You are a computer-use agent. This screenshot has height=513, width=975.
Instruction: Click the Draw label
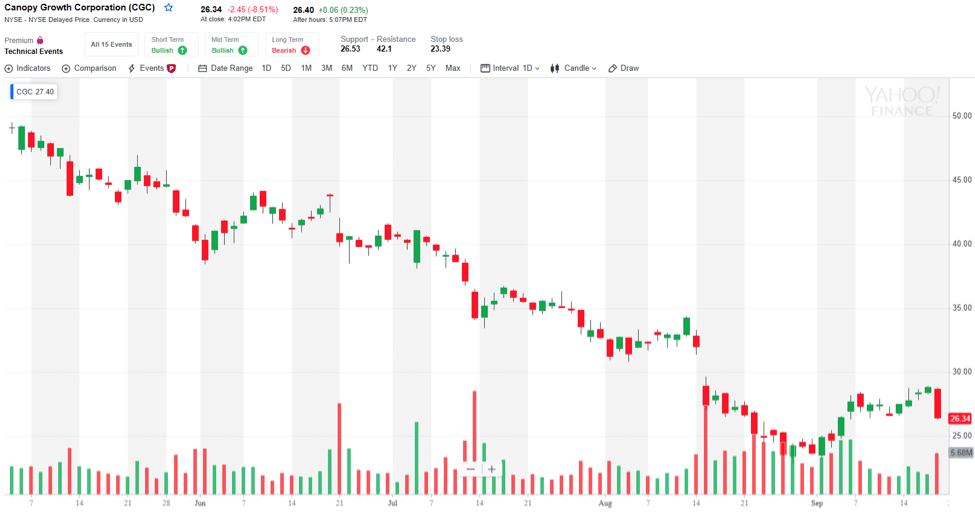[x=629, y=68]
